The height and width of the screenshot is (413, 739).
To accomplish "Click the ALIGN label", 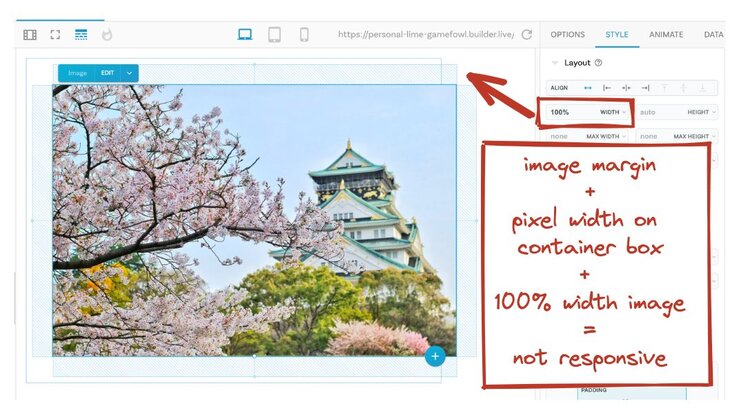I will [x=559, y=88].
